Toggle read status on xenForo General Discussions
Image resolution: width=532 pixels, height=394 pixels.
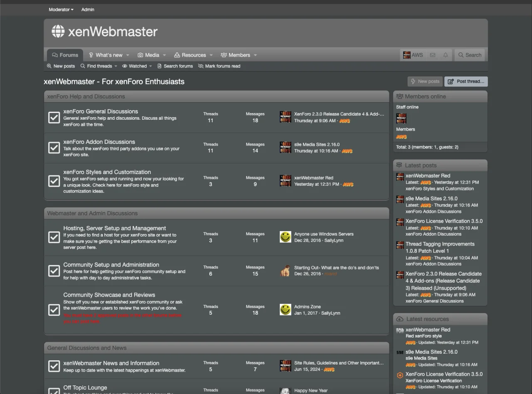point(54,118)
